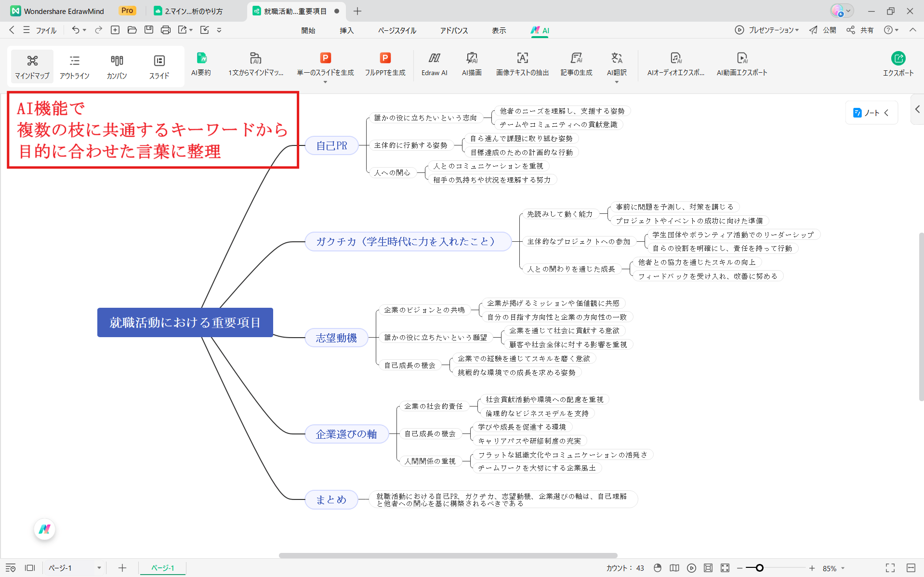Click the zoom in plus button
This screenshot has width=924, height=577.
[x=812, y=568]
